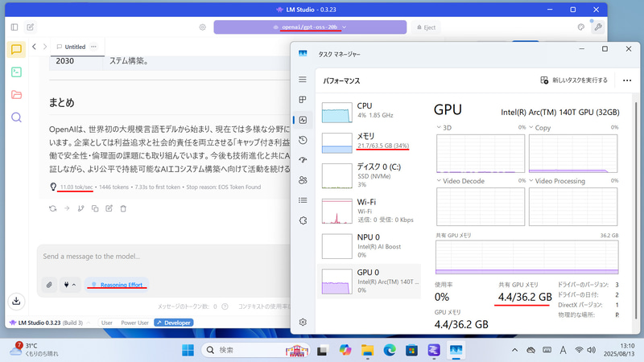Toggle Reasoning Effort option
The image size is (644, 362).
pos(117,285)
